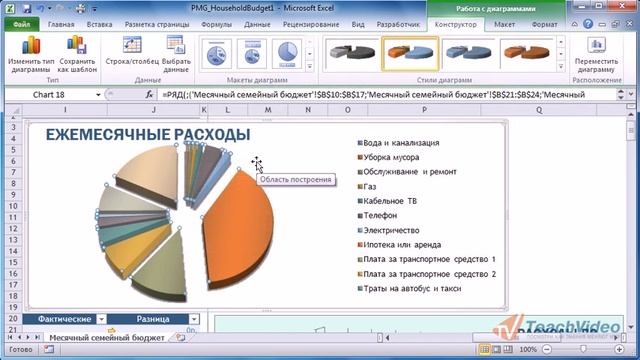
Task: Select row header 10
Action: pyautogui.click(x=13, y=206)
